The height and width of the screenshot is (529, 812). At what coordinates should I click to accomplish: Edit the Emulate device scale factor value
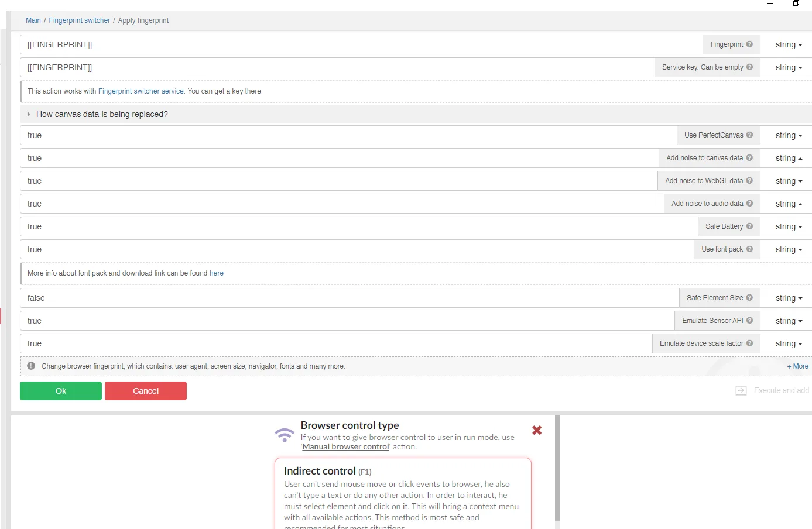tap(336, 343)
